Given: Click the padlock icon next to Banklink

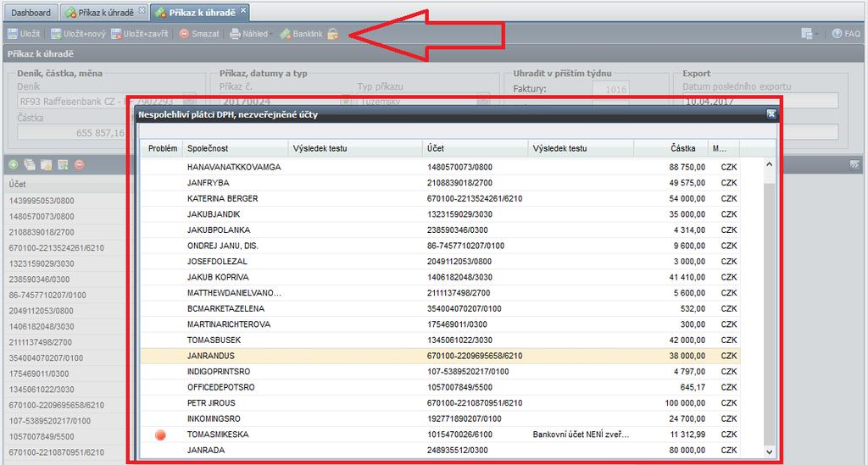Looking at the screenshot, I should (x=332, y=34).
